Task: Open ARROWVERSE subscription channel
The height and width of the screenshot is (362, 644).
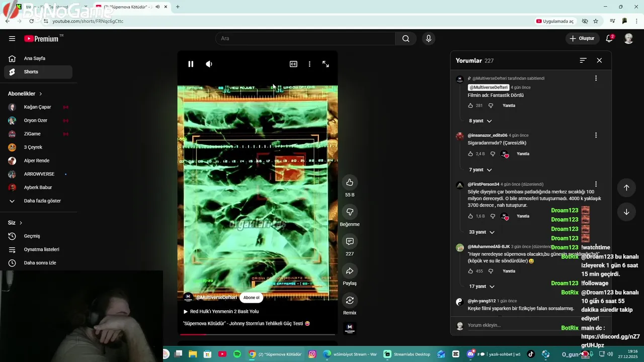Action: (x=38, y=174)
